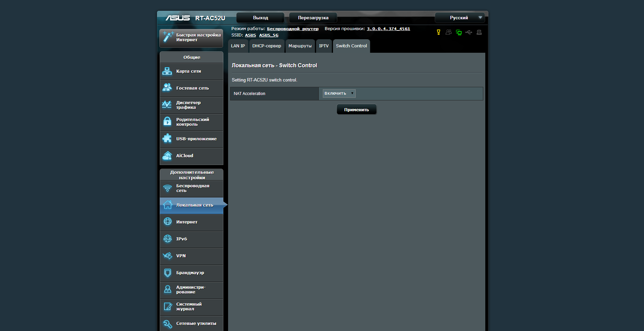This screenshot has width=644, height=331.
Task: Click the Перезагрузка reboot button
Action: click(x=313, y=18)
